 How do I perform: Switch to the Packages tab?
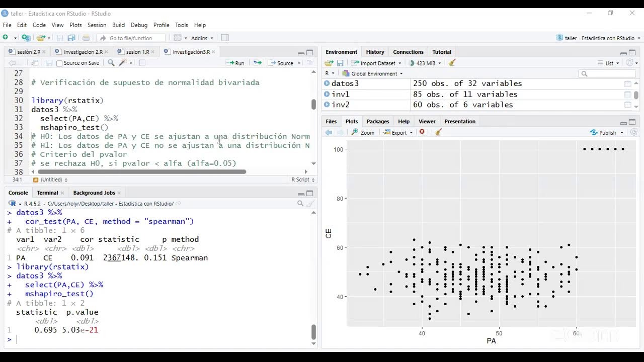click(378, 121)
